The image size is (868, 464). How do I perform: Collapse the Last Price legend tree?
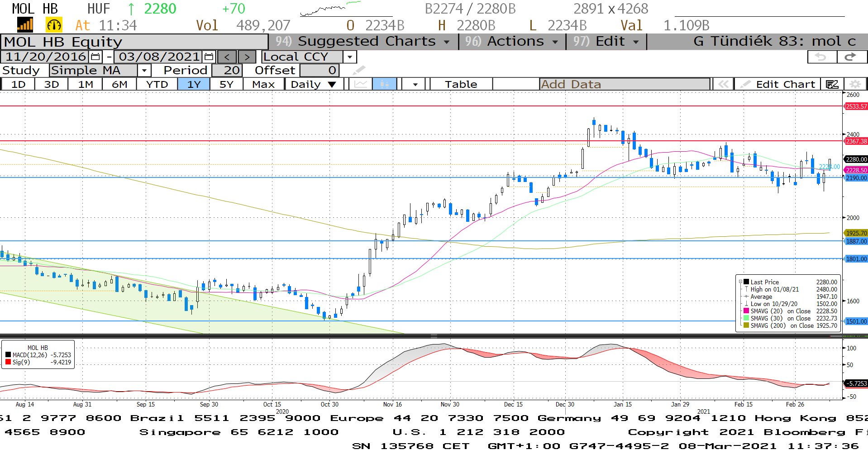coord(740,282)
